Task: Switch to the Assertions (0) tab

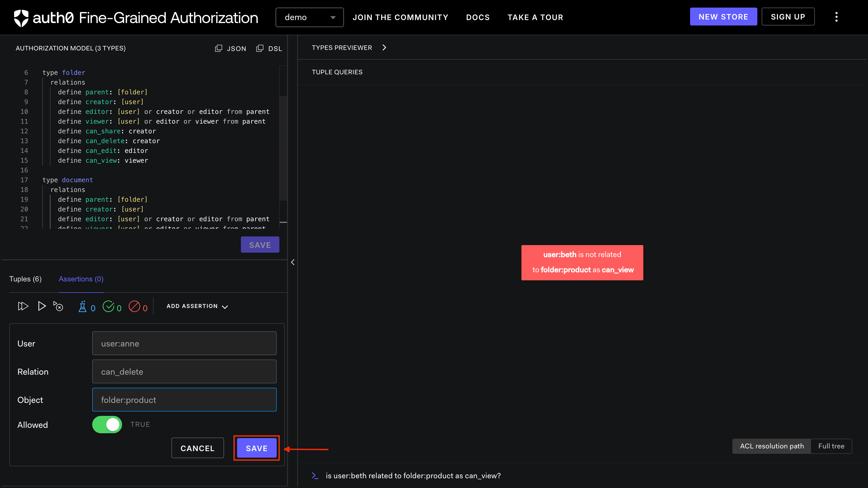Action: pyautogui.click(x=81, y=279)
